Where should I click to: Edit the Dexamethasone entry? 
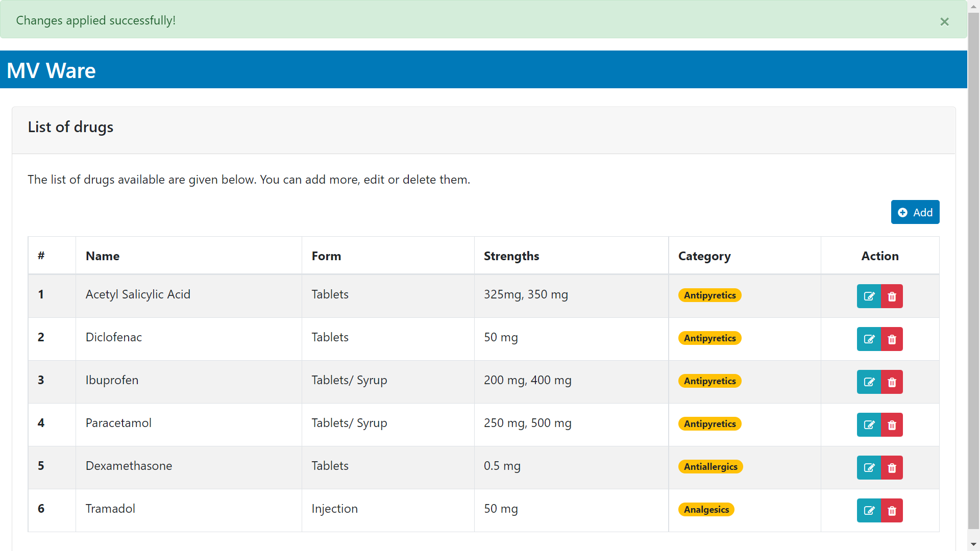click(x=869, y=468)
